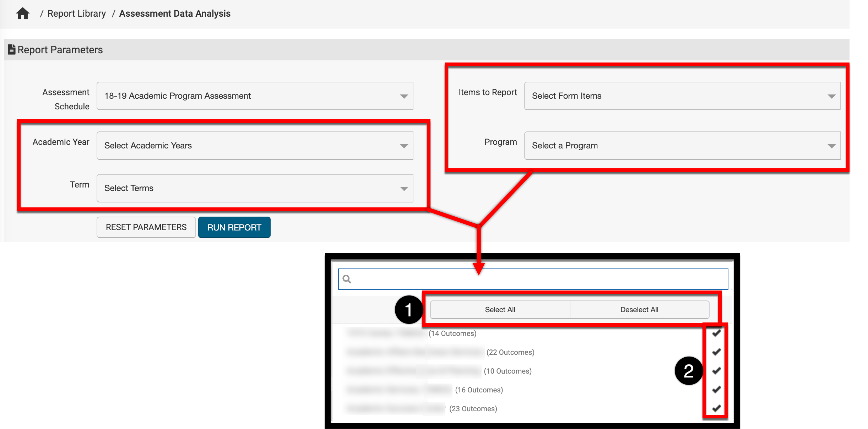
Task: Click the Assessment Schedule dropdown arrow
Action: click(404, 96)
